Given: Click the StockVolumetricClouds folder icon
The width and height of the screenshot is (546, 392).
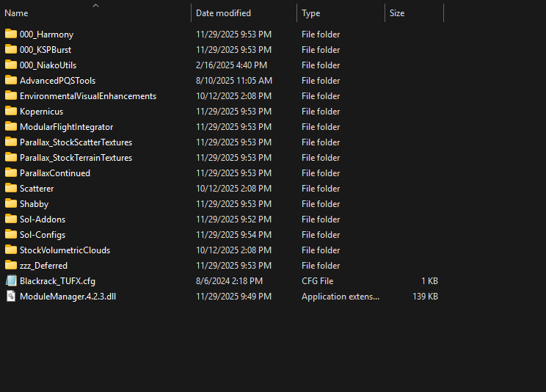Looking at the screenshot, I should [11, 250].
